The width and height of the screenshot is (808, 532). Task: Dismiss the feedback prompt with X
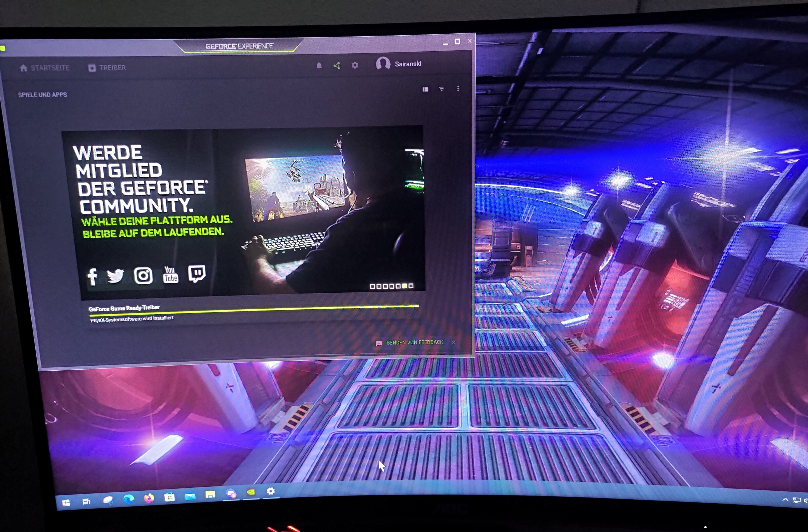click(x=453, y=342)
